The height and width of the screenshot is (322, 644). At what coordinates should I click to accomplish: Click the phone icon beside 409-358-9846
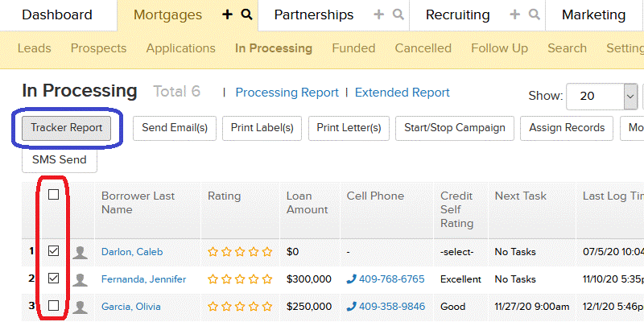[x=352, y=307]
